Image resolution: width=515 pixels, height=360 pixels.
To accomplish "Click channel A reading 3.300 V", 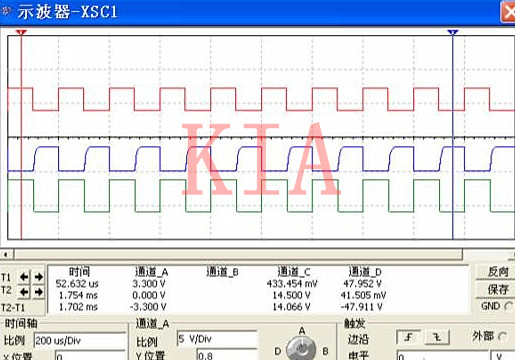I will (149, 284).
